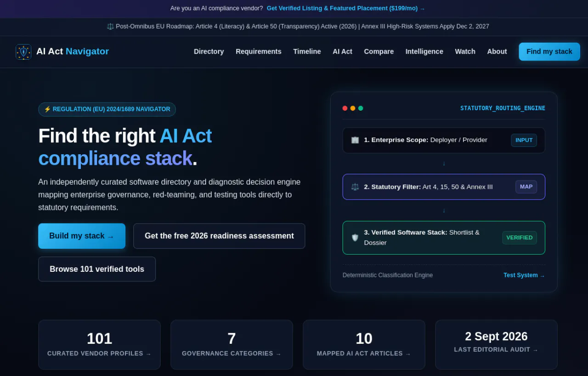588x376 pixels.
Task: Open the Directory menu item
Action: [x=209, y=51]
